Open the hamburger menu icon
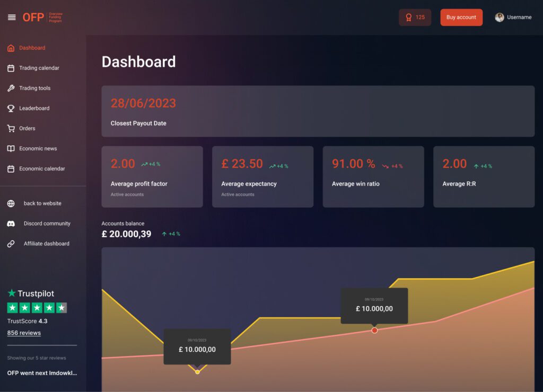 [12, 17]
